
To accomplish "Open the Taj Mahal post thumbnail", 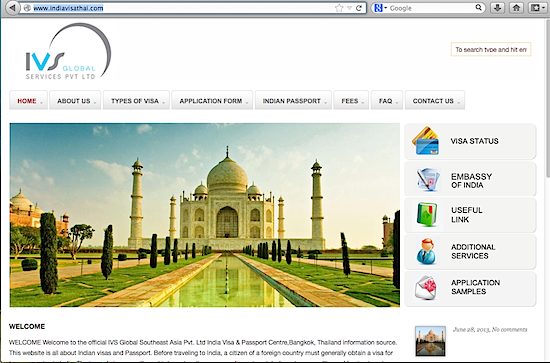I will coord(430,341).
